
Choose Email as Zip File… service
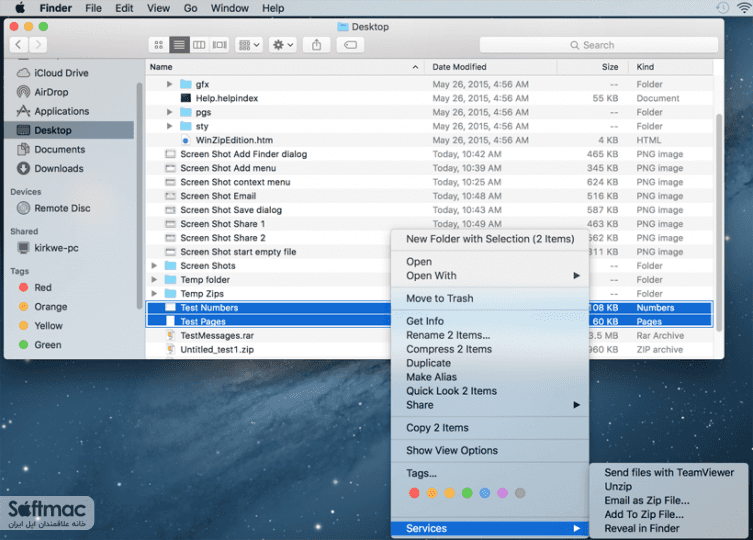668,500
